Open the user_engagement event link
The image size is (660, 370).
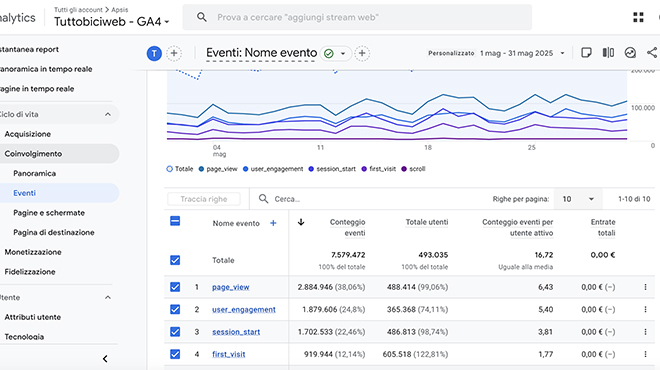[244, 309]
